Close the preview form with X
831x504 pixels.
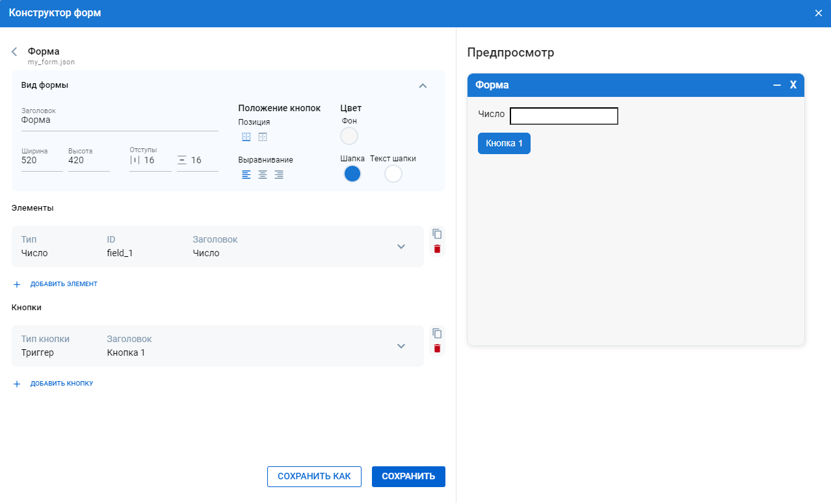tap(793, 85)
